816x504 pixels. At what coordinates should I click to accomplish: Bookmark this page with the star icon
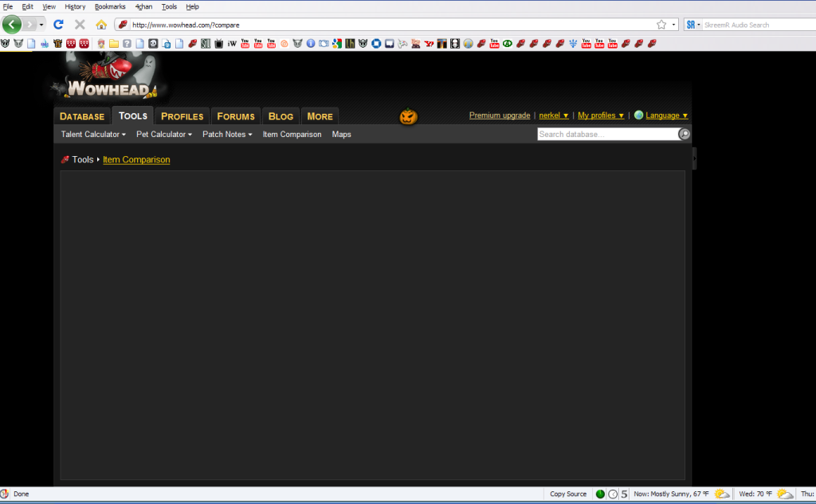[x=661, y=25]
